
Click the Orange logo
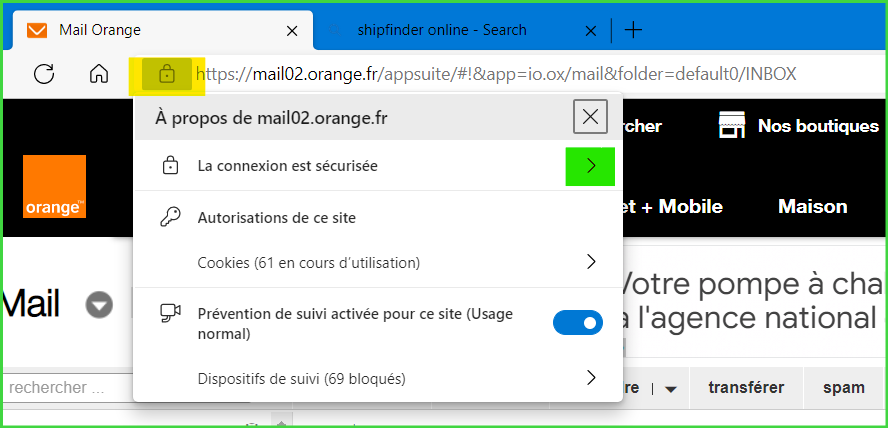[x=55, y=186]
